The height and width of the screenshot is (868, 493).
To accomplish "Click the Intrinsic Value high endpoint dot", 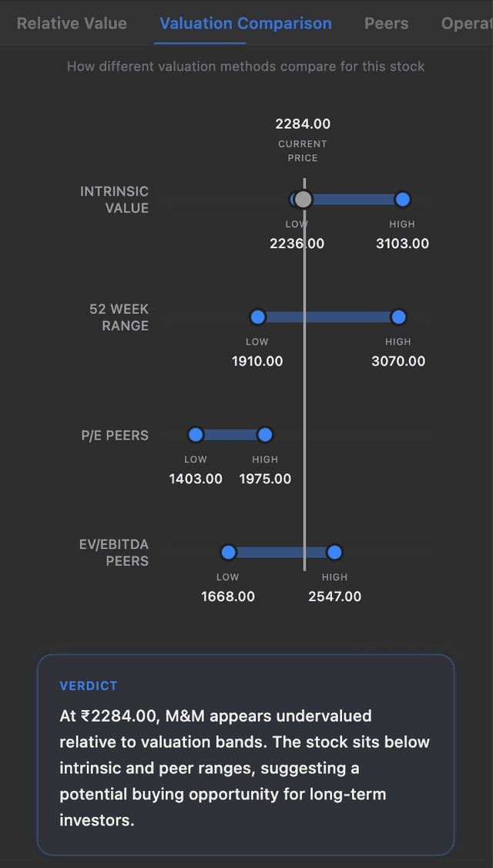I will pos(402,200).
